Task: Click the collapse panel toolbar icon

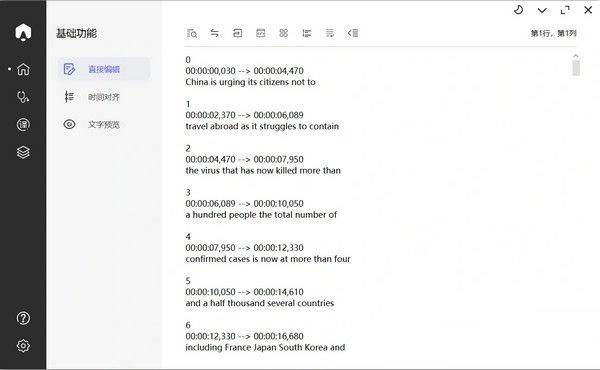Action: [353, 33]
